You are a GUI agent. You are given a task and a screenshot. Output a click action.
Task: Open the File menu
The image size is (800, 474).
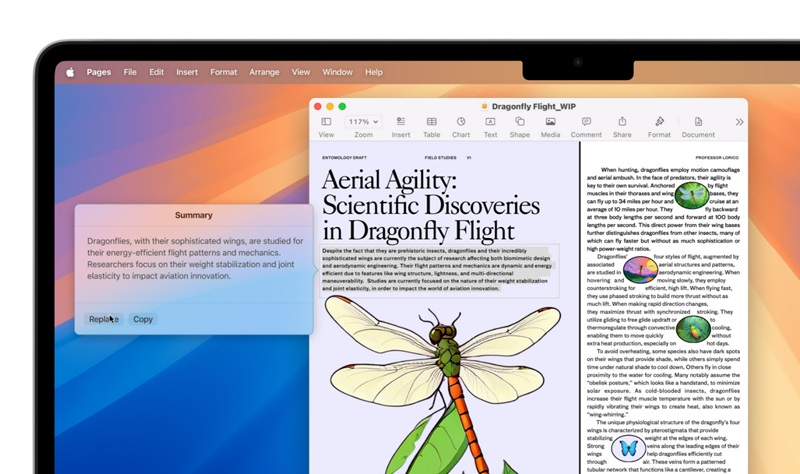(130, 72)
